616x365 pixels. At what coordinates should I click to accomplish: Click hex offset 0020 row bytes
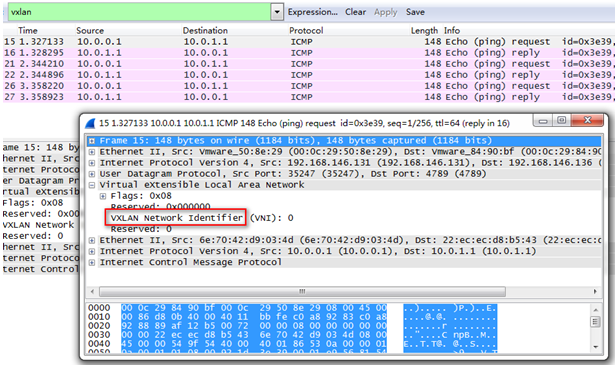pos(254,326)
